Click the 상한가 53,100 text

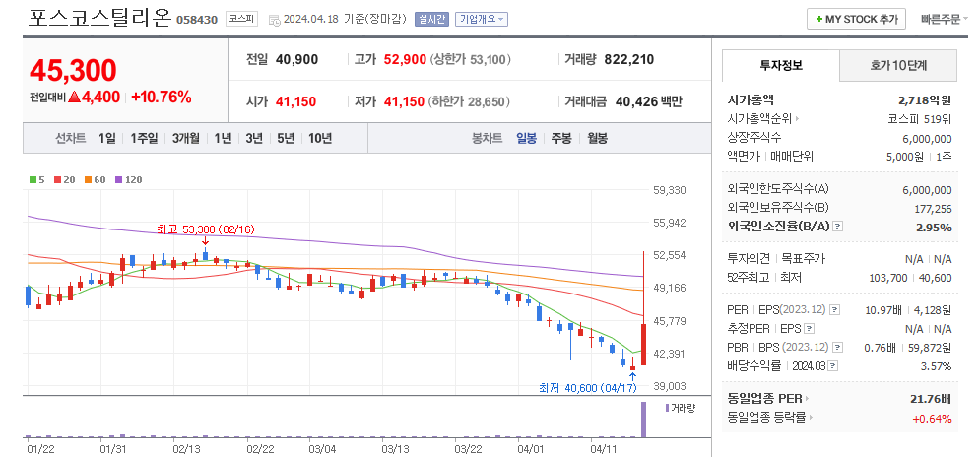(x=471, y=60)
